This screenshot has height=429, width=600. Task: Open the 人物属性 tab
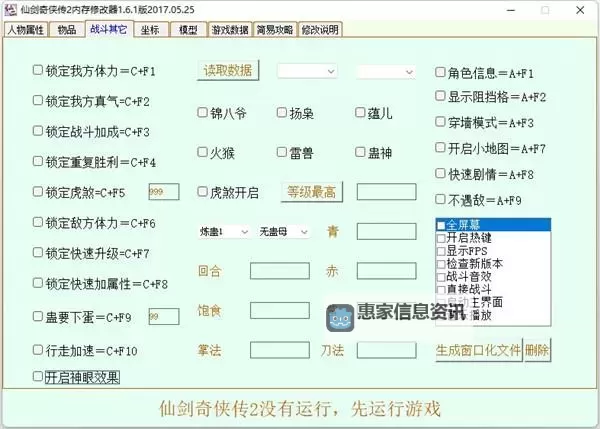tap(26, 30)
